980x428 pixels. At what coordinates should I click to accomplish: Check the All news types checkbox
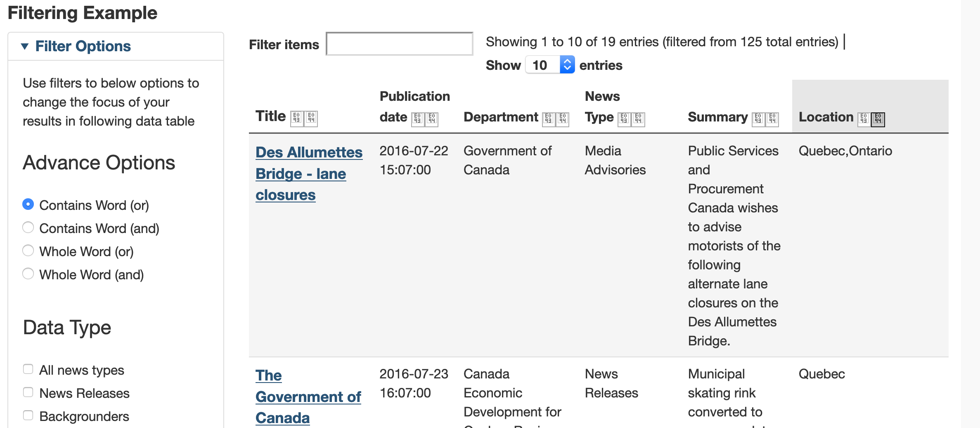pos(28,369)
